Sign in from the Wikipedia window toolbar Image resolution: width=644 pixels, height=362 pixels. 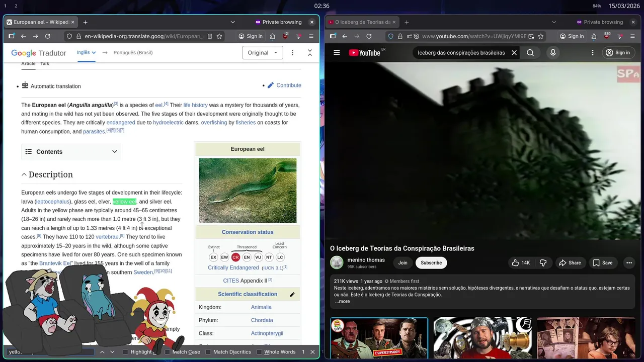(x=251, y=36)
